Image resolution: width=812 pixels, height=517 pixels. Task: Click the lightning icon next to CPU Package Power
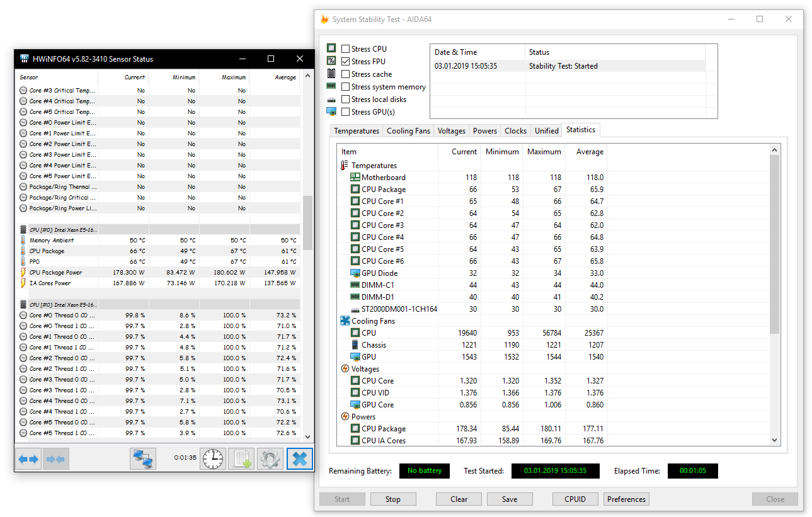coord(23,273)
